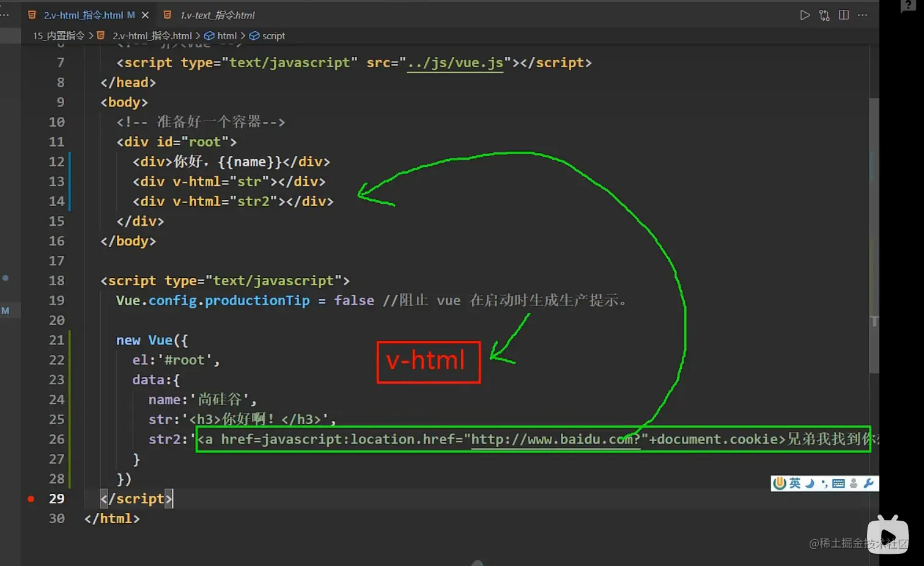Click the IME logo U icon
This screenshot has height=566, width=924.
780,483
